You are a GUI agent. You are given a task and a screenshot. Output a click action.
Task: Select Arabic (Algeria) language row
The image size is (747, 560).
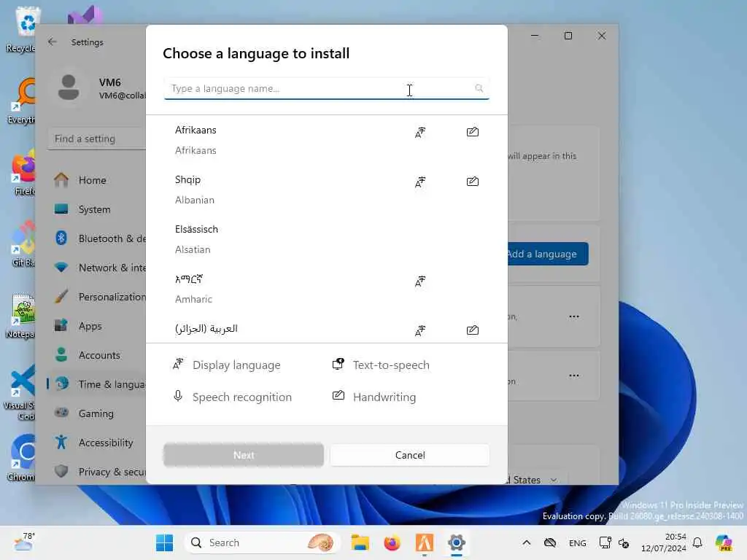[327, 329]
